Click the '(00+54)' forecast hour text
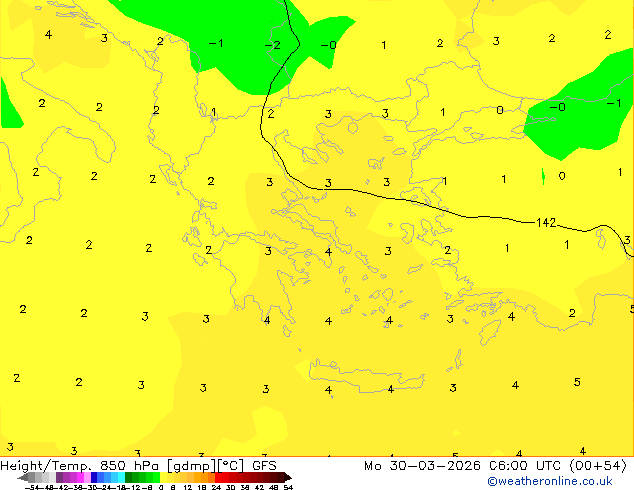Image resolution: width=634 pixels, height=490 pixels. [x=598, y=466]
